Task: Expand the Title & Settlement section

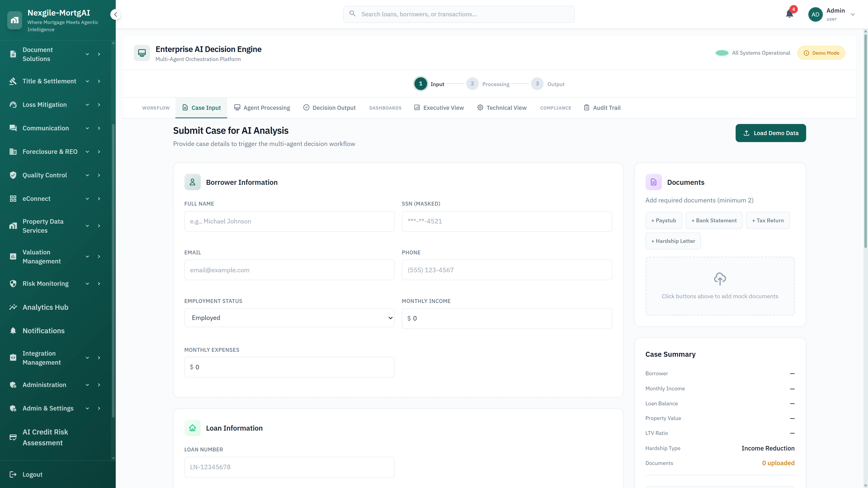Action: [x=87, y=81]
